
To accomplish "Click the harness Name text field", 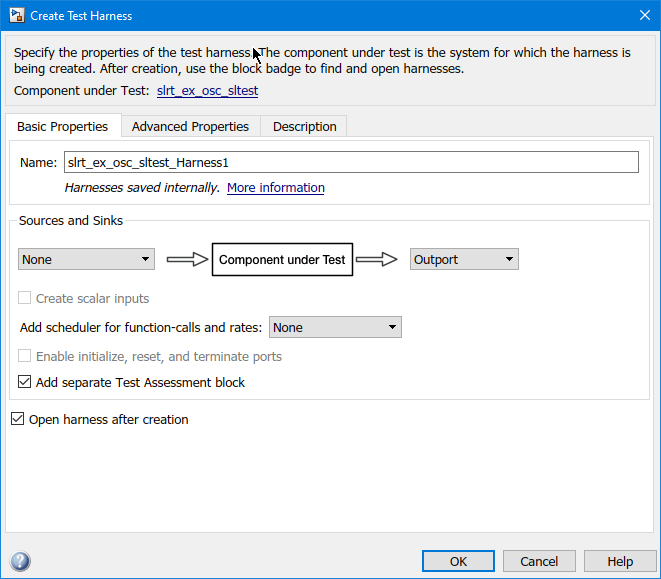I will 350,161.
